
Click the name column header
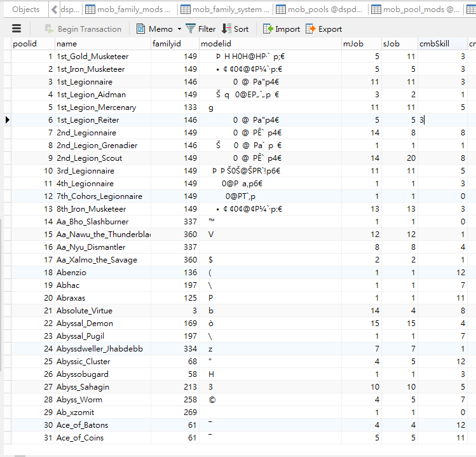(x=102, y=44)
